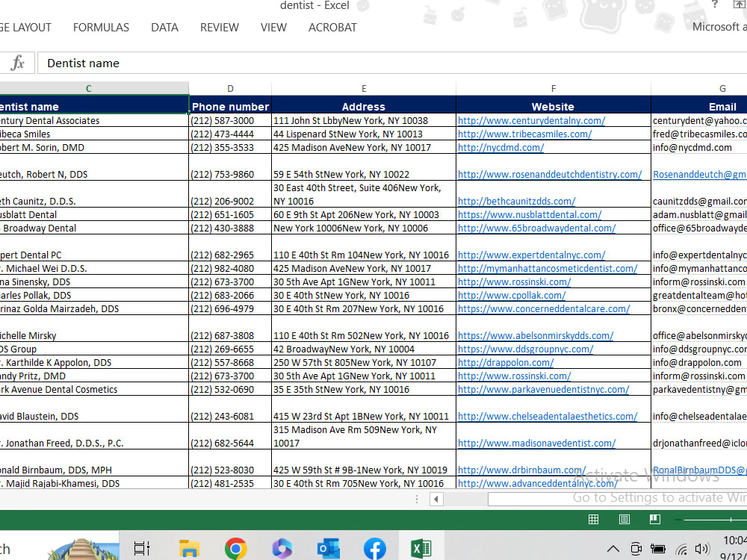Open the VIEW ribbon tab
This screenshot has height=560, width=747.
(273, 28)
